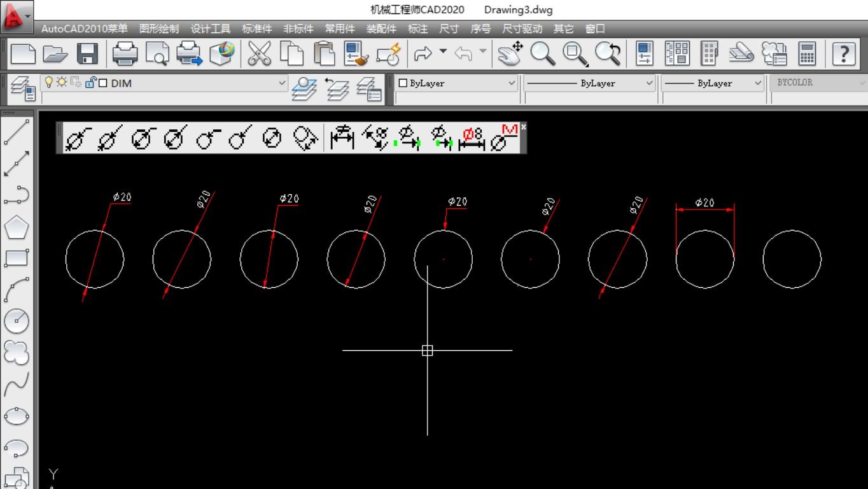Open the 尺寸驱动 menu
The height and width of the screenshot is (489, 868).
522,29
